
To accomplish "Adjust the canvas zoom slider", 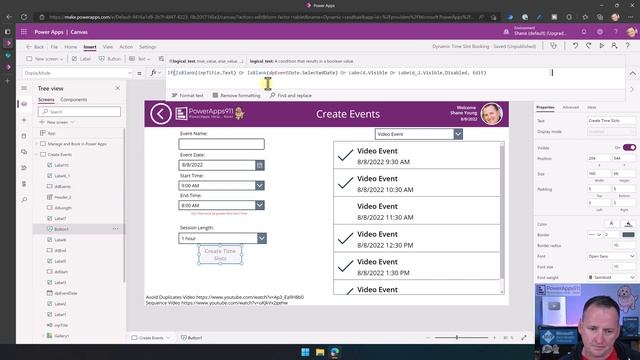I will pyautogui.click(x=457, y=338).
